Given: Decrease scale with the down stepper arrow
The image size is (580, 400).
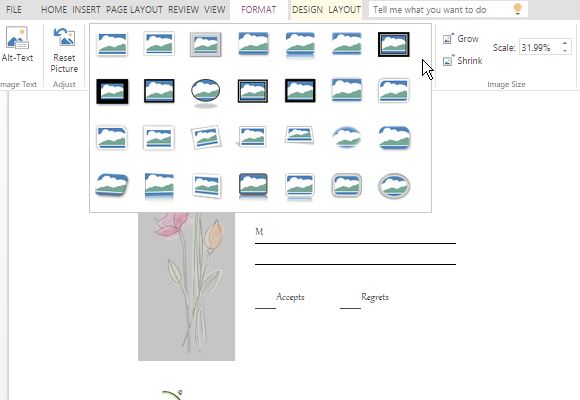Looking at the screenshot, I should pos(565,51).
